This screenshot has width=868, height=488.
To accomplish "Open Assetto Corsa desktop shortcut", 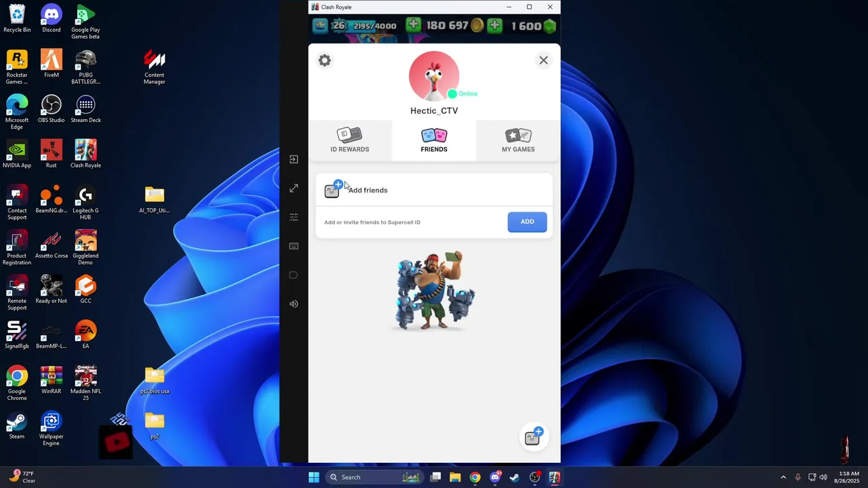I will tap(52, 244).
